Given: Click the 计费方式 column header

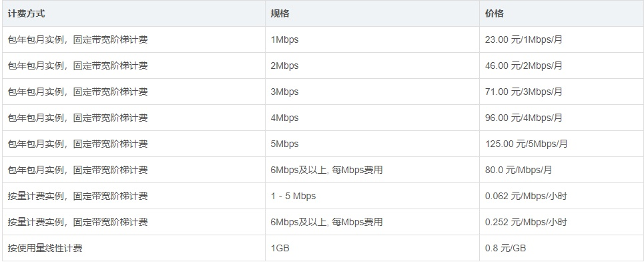Looking at the screenshot, I should (133, 13).
